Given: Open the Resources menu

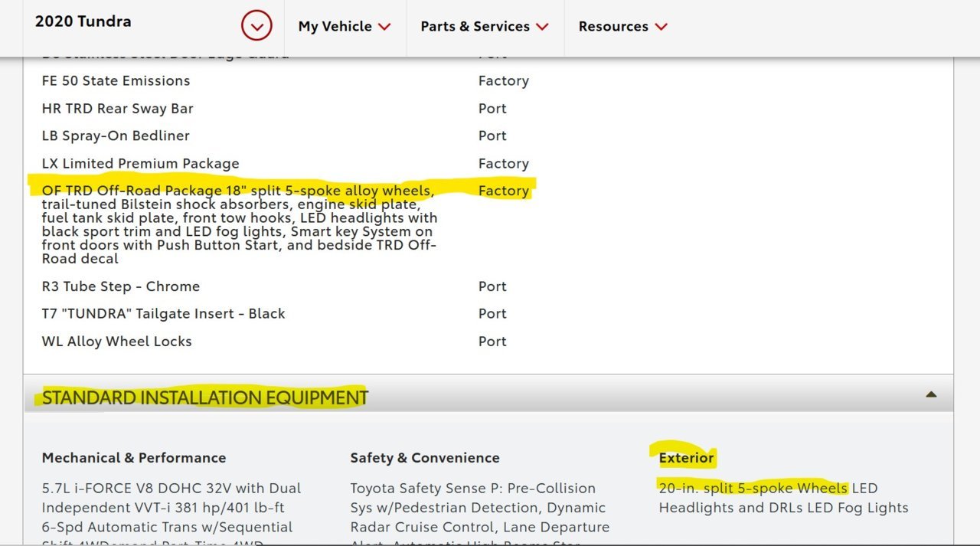Looking at the screenshot, I should point(623,26).
